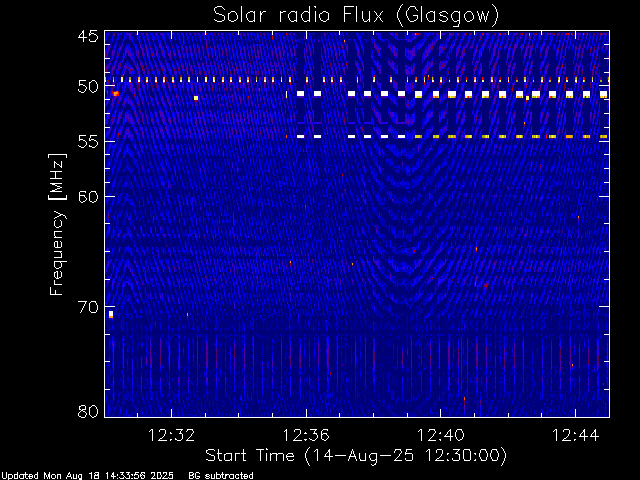
Task: Click the 'Frequency [MHz]' axis label
Action: 57,224
